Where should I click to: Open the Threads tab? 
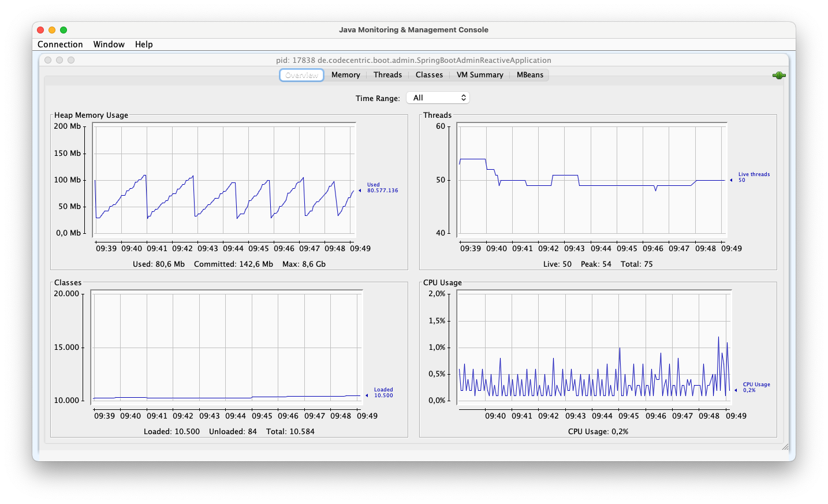(x=387, y=74)
